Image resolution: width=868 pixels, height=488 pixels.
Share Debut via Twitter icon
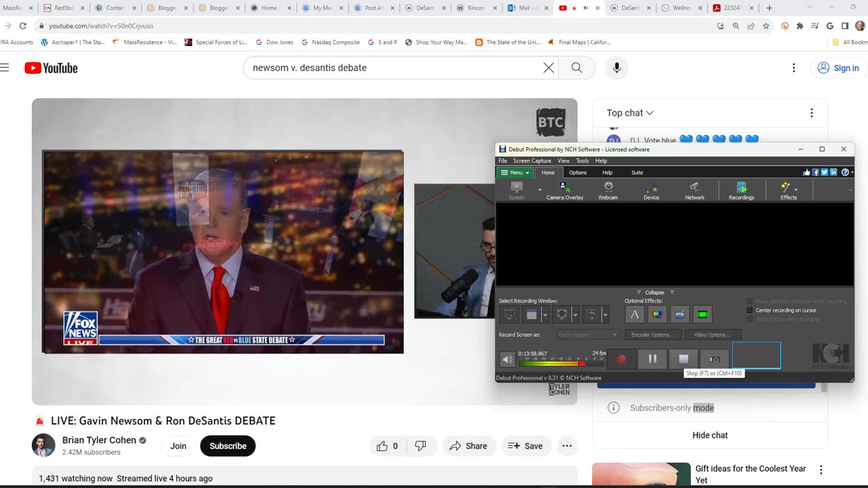click(825, 172)
